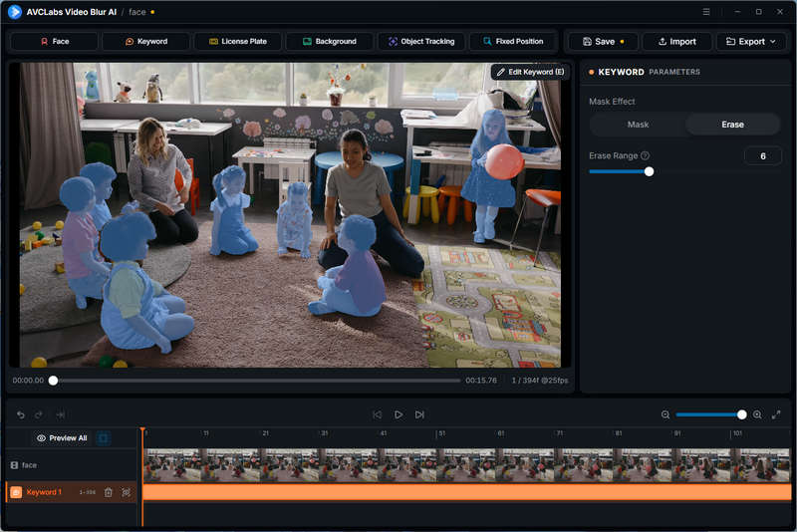797x532 pixels.
Task: Click the Erase Range slider handle
Action: [x=649, y=171]
